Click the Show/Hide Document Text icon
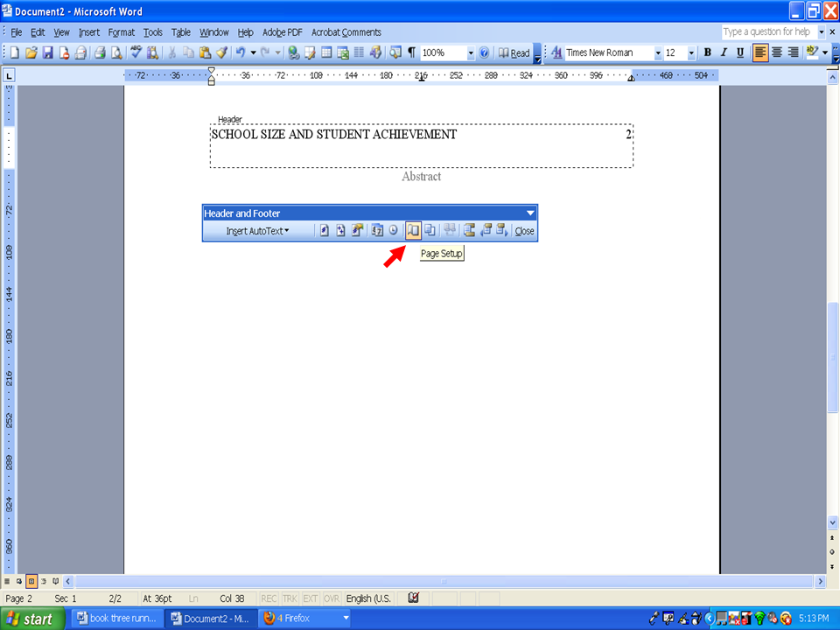 pyautogui.click(x=430, y=231)
